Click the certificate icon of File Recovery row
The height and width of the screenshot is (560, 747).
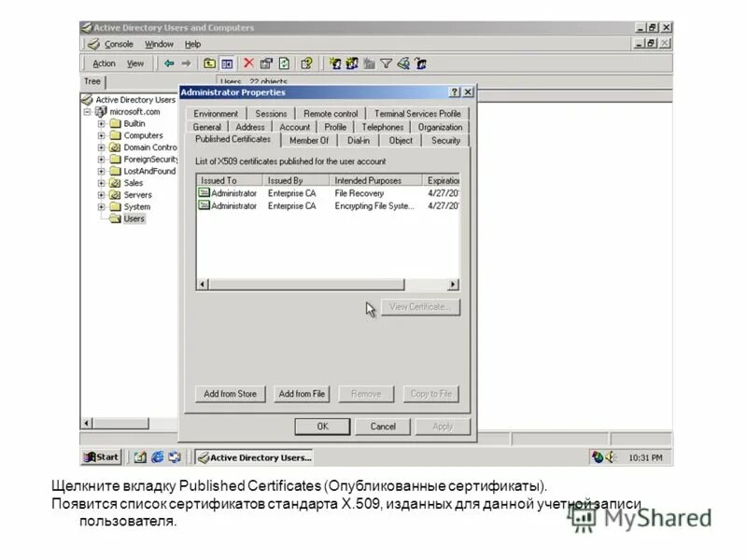click(204, 193)
